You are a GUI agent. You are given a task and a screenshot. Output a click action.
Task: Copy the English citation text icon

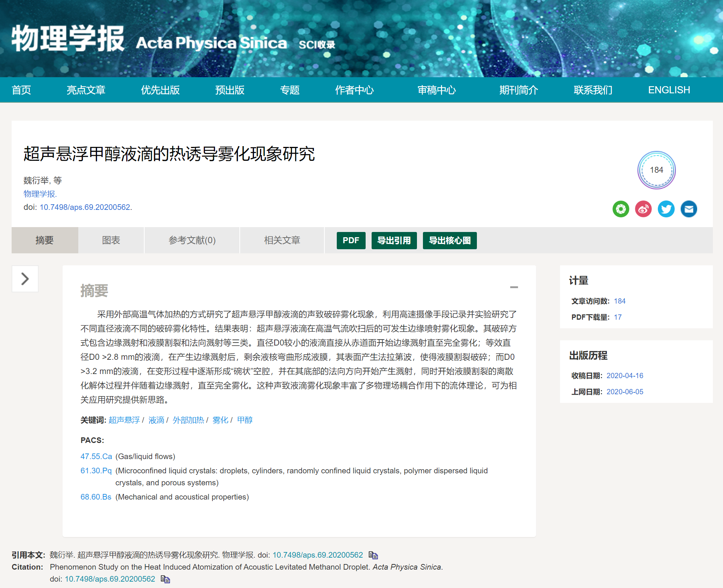tap(165, 579)
